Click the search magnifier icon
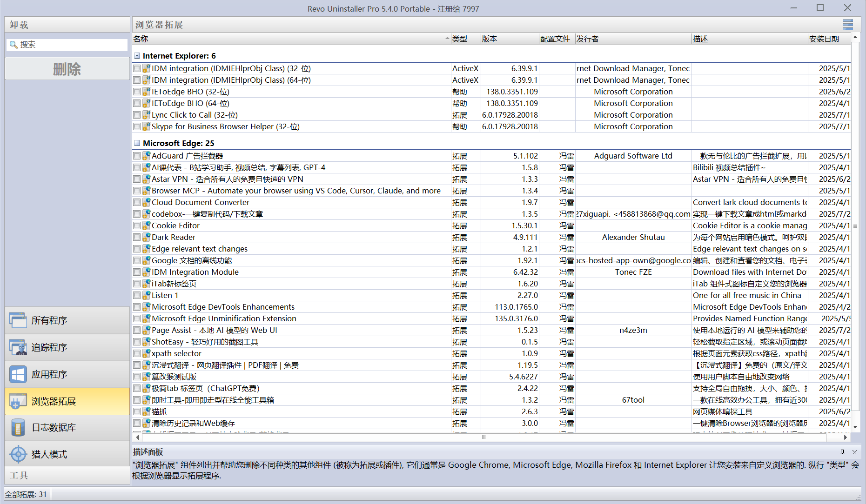This screenshot has width=866, height=504. click(13, 45)
